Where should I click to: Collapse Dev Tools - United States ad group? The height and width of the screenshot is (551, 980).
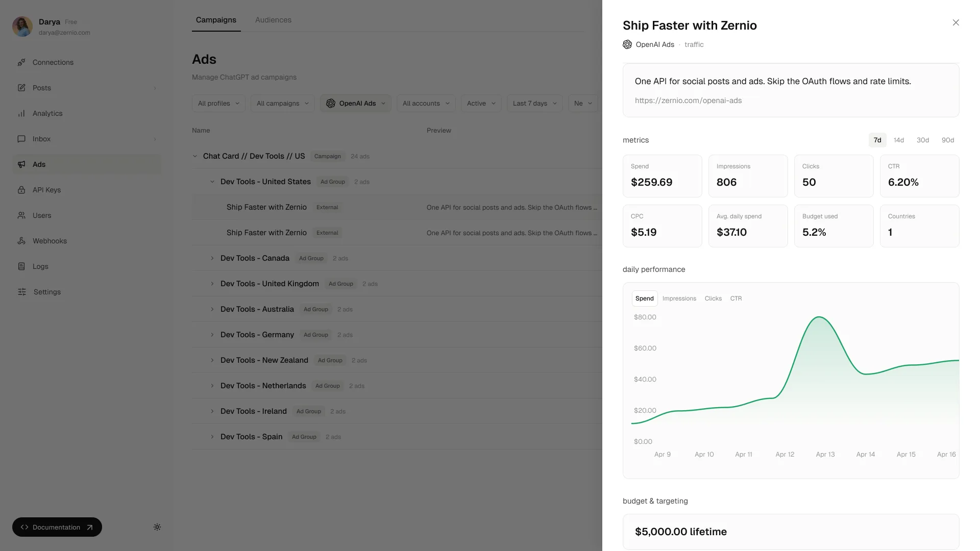[212, 182]
